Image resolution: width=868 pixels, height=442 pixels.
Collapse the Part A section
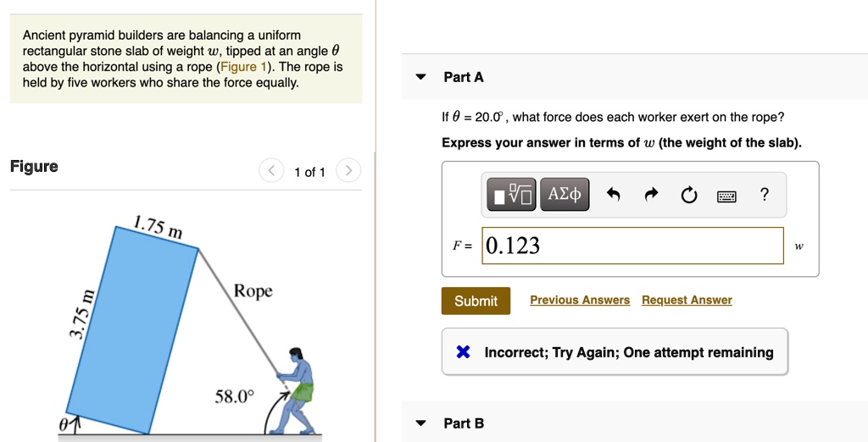pos(421,77)
